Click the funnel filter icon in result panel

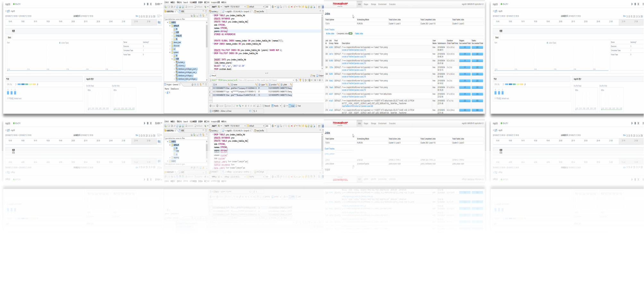pyautogui.click(x=300, y=80)
